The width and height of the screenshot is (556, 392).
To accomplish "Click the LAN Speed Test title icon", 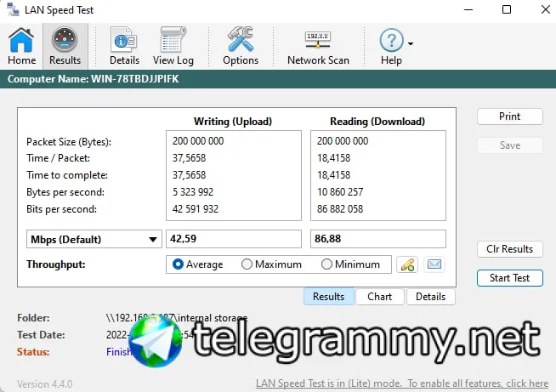I will coord(13,9).
